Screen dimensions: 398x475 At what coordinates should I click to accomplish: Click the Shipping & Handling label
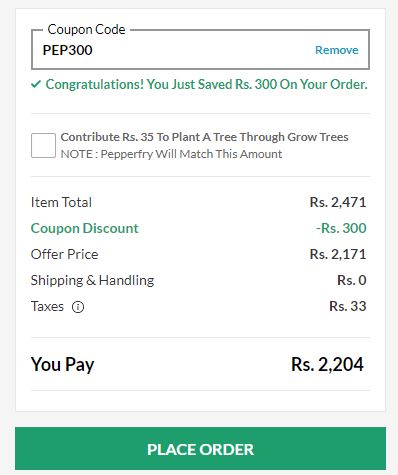coord(92,280)
